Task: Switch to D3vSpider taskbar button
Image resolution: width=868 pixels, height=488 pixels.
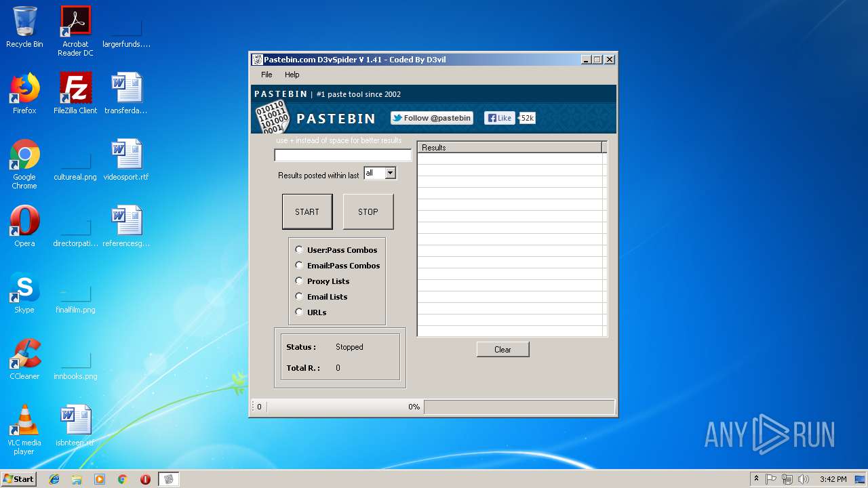Action: pos(169,479)
